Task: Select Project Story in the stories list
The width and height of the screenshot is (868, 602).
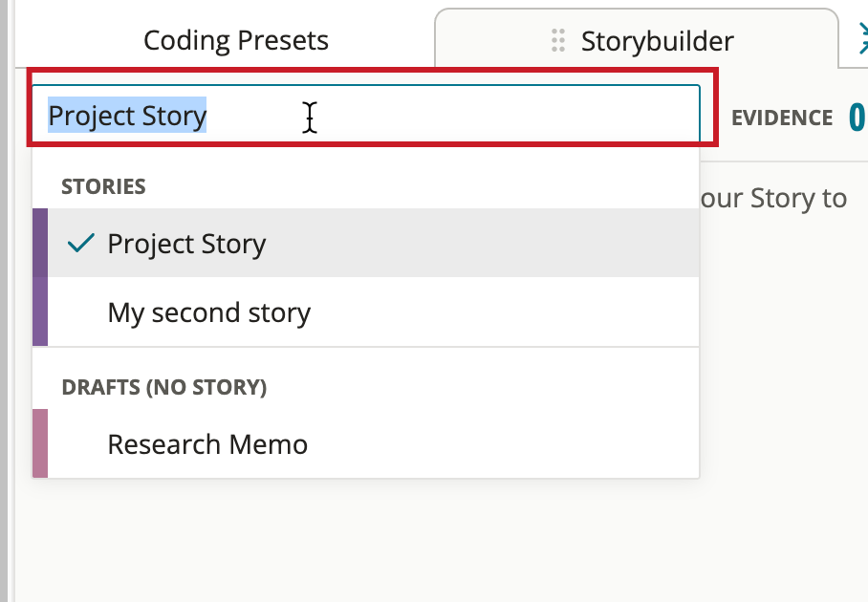Action: pos(366,243)
